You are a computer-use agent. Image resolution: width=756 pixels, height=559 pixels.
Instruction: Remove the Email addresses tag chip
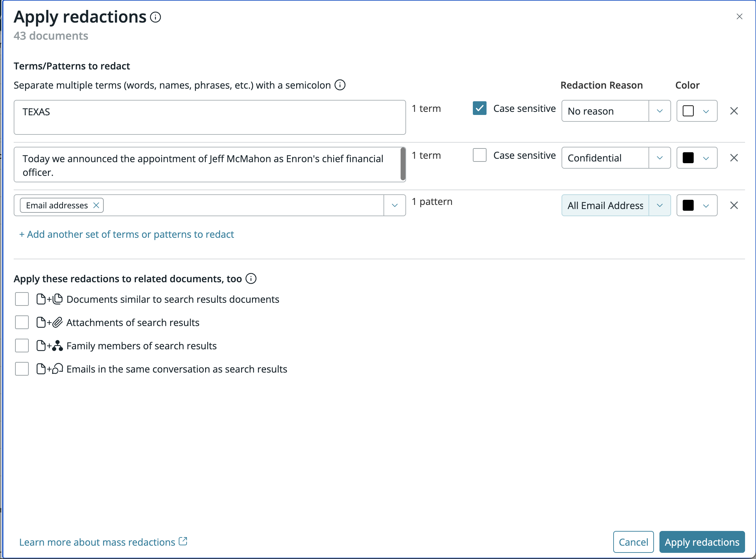click(96, 205)
